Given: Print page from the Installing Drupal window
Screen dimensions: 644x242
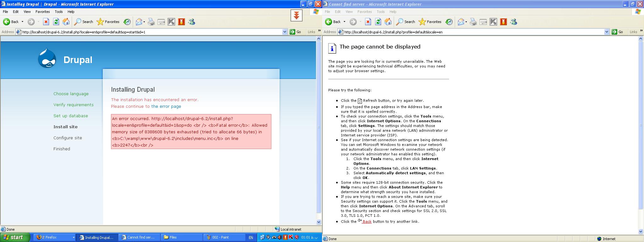Looking at the screenshot, I should click(151, 22).
